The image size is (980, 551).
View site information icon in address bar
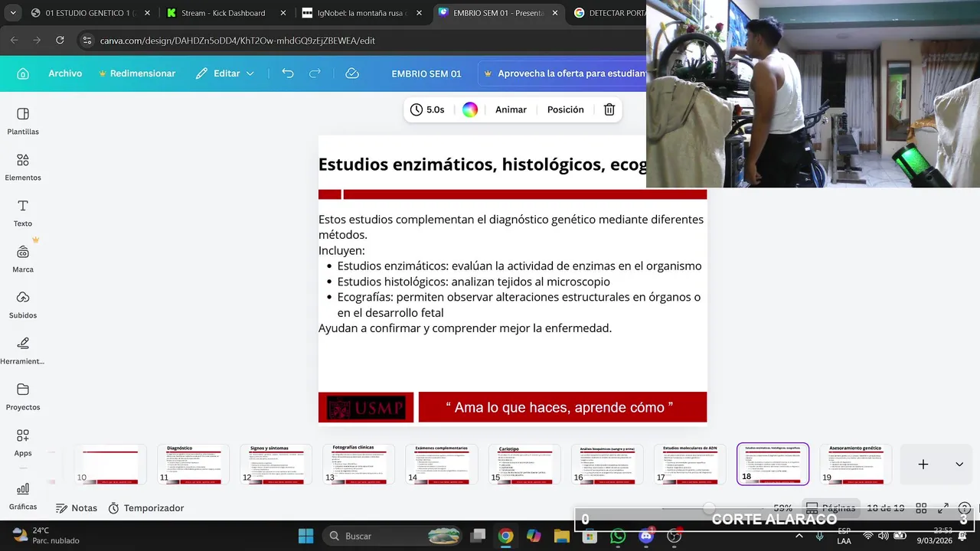pos(87,41)
